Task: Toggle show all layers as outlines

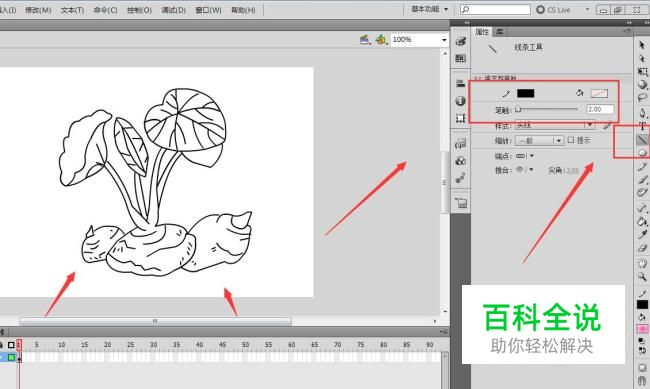Action: click(x=11, y=345)
